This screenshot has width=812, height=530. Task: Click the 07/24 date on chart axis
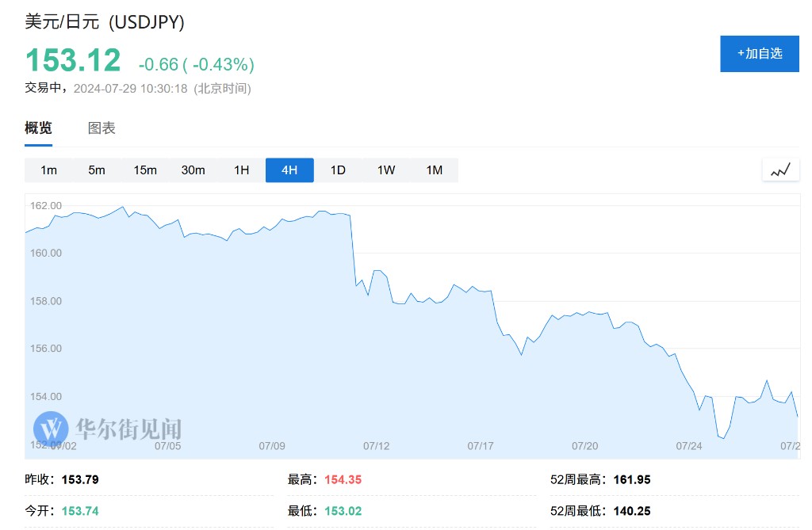pyautogui.click(x=691, y=446)
